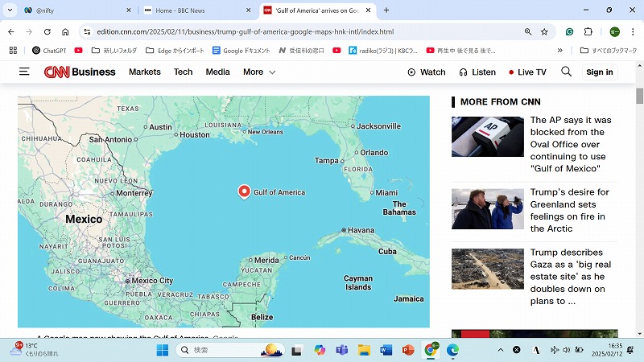This screenshot has height=362, width=644.
Task: Open the Extensions puzzle icon
Action: pos(588,31)
